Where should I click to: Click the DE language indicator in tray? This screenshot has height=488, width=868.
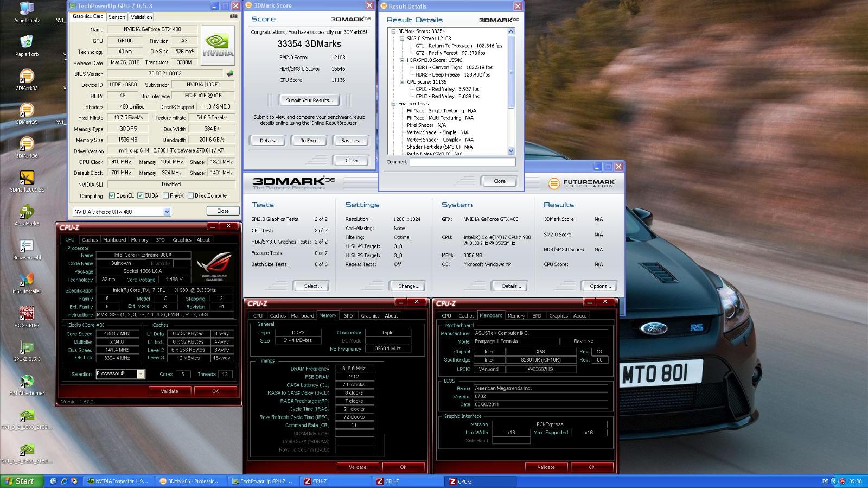[x=825, y=481]
